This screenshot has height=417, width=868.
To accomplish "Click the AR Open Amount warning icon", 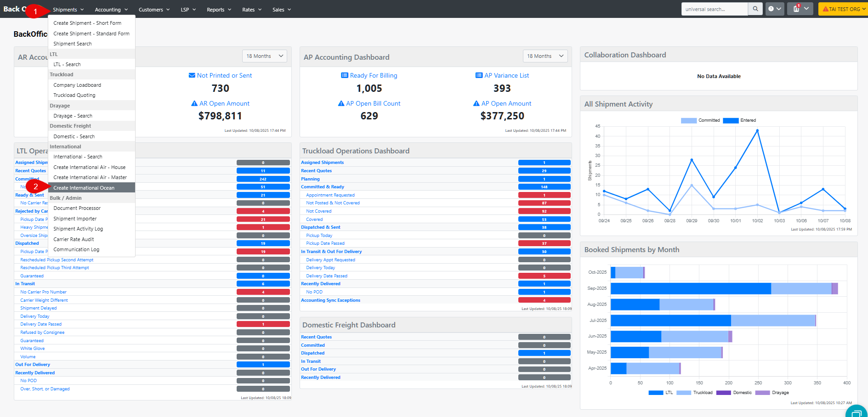I will (x=194, y=104).
